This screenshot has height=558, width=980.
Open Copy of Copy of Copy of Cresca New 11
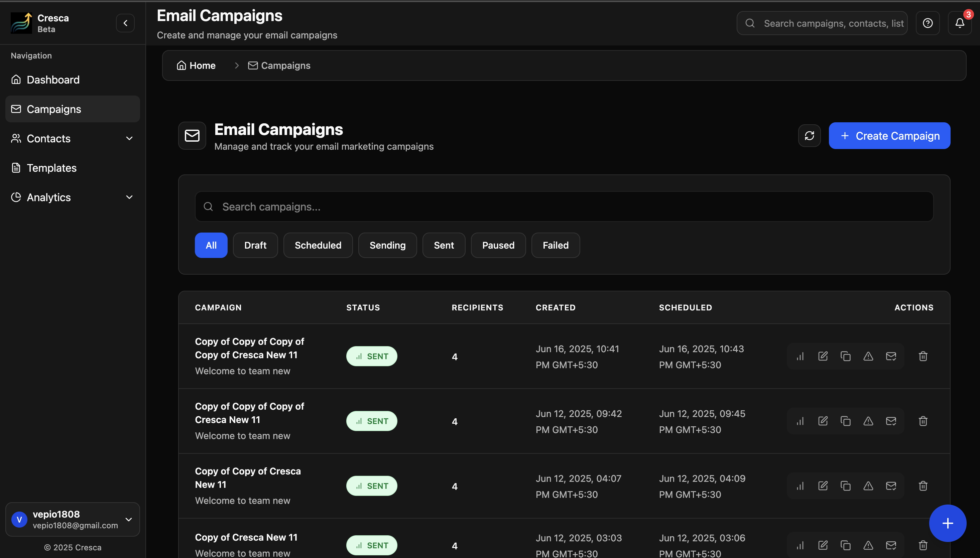point(249,413)
